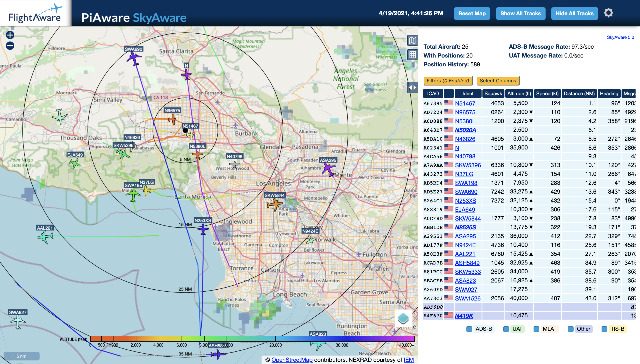This screenshot has height=364, width=640.
Task: Open the N51467 flight link
Action: pyautogui.click(x=465, y=103)
